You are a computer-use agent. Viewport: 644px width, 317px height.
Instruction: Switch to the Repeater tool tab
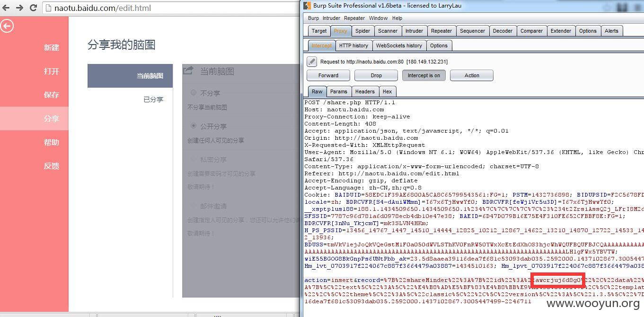[x=441, y=31]
